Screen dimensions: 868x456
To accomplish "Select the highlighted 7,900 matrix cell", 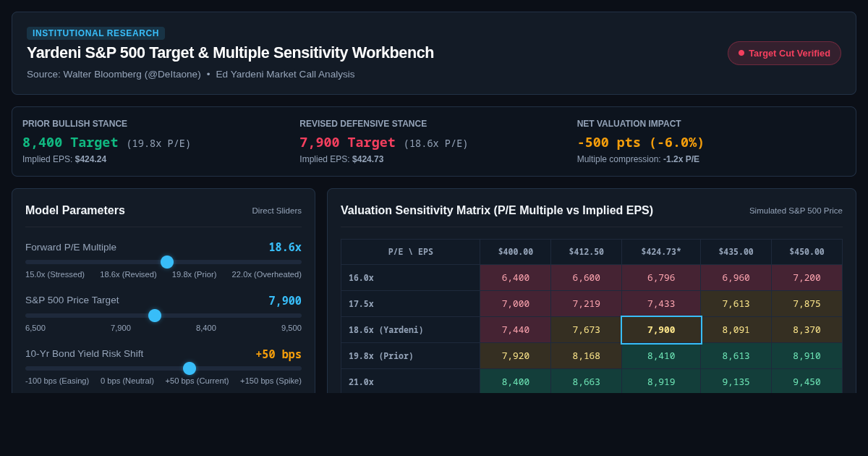I will 661,330.
